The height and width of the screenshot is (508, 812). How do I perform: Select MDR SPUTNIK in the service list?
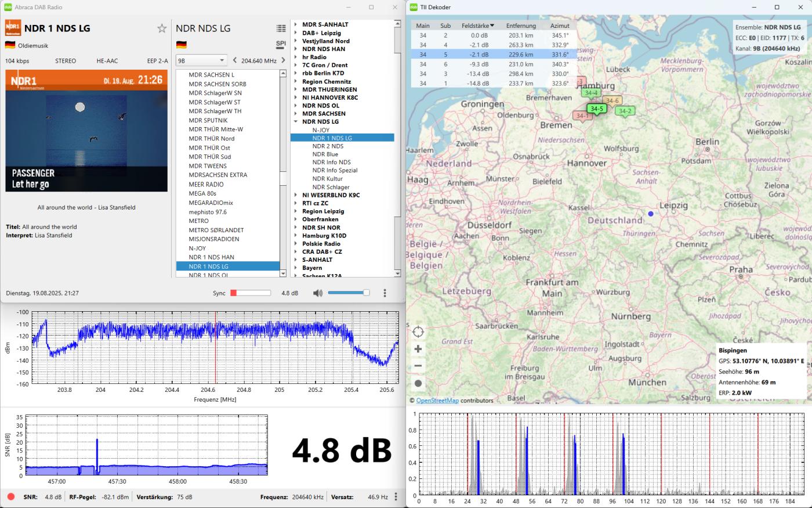(208, 120)
